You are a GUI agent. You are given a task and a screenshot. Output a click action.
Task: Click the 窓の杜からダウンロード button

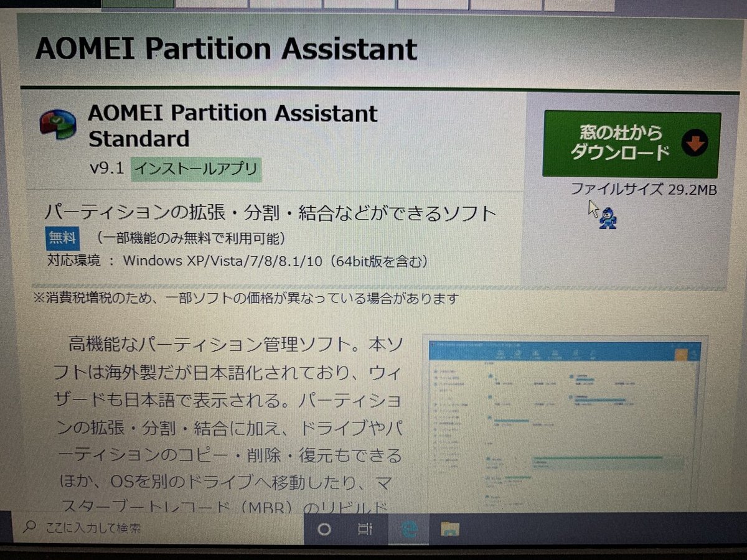pyautogui.click(x=631, y=144)
